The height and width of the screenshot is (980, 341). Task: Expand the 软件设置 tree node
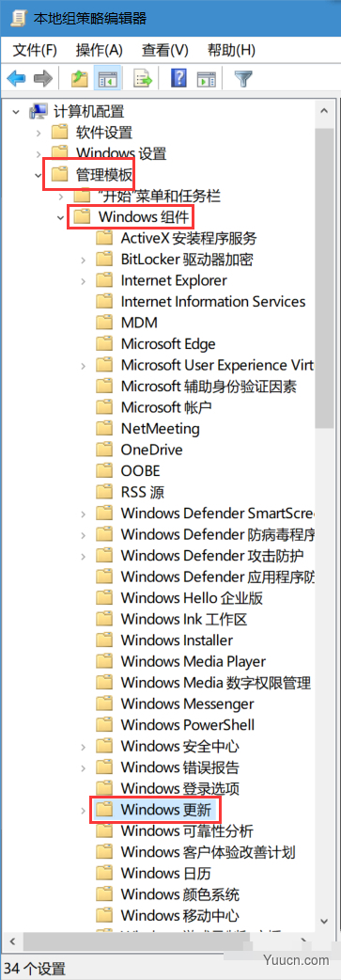click(x=39, y=133)
